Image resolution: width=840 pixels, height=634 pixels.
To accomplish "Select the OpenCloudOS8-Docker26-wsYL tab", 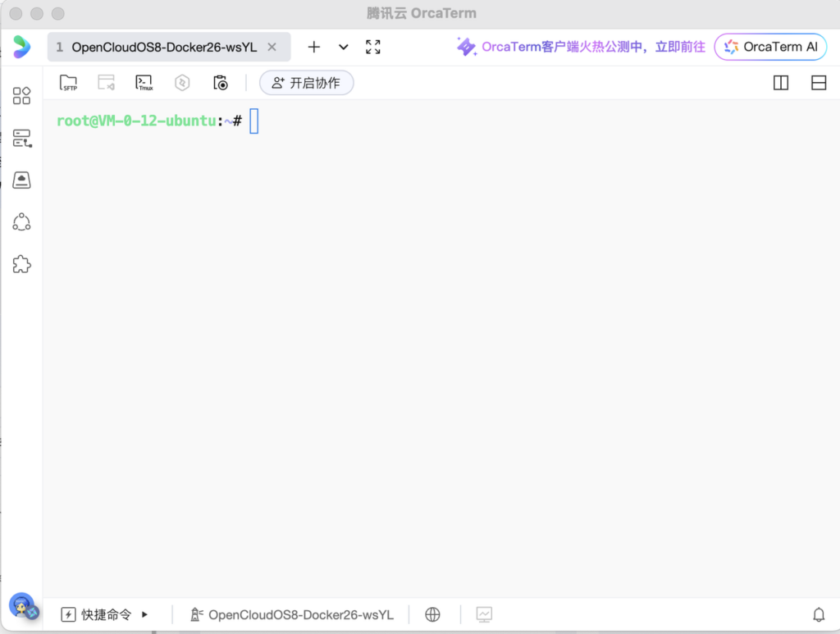I will point(163,47).
